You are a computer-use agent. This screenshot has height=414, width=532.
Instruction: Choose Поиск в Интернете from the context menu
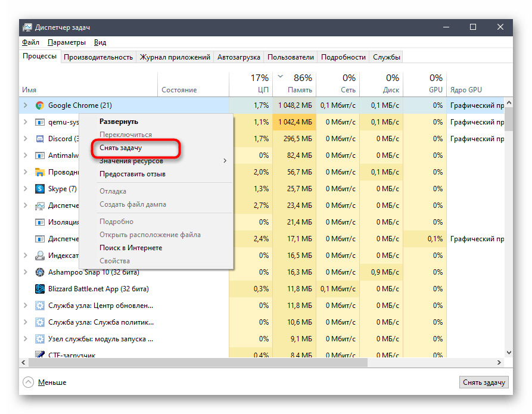click(130, 248)
